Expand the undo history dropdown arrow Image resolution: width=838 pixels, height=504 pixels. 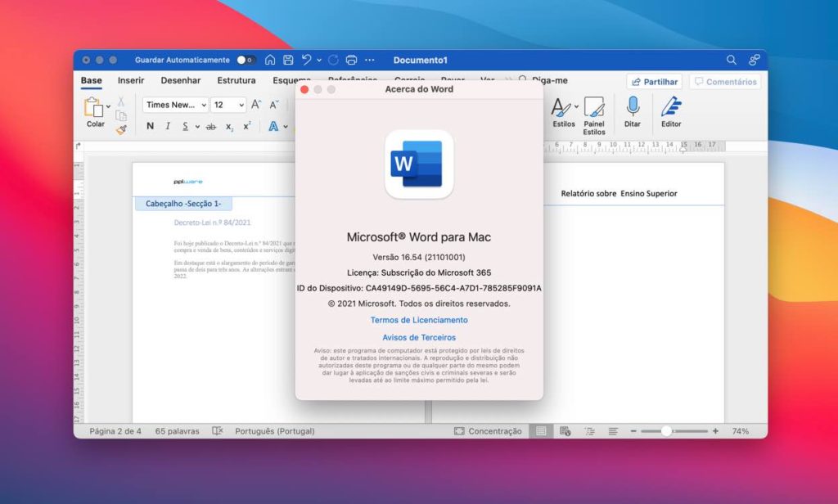point(319,60)
